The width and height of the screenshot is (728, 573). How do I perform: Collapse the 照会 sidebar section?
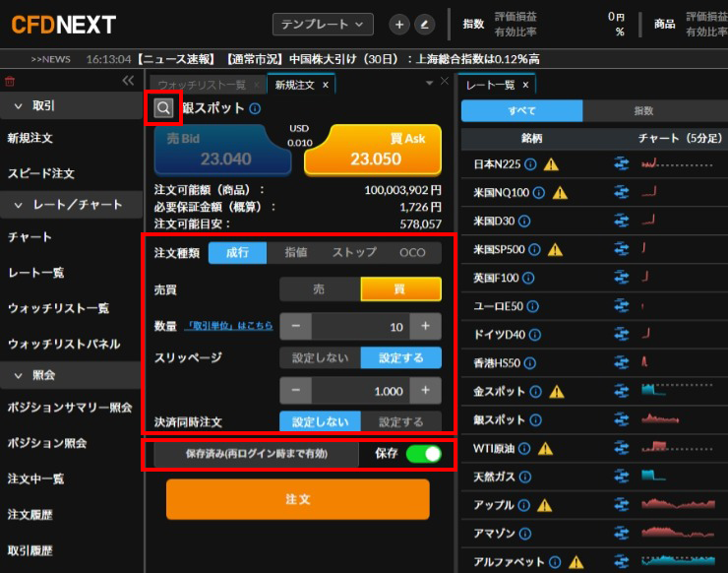point(19,375)
